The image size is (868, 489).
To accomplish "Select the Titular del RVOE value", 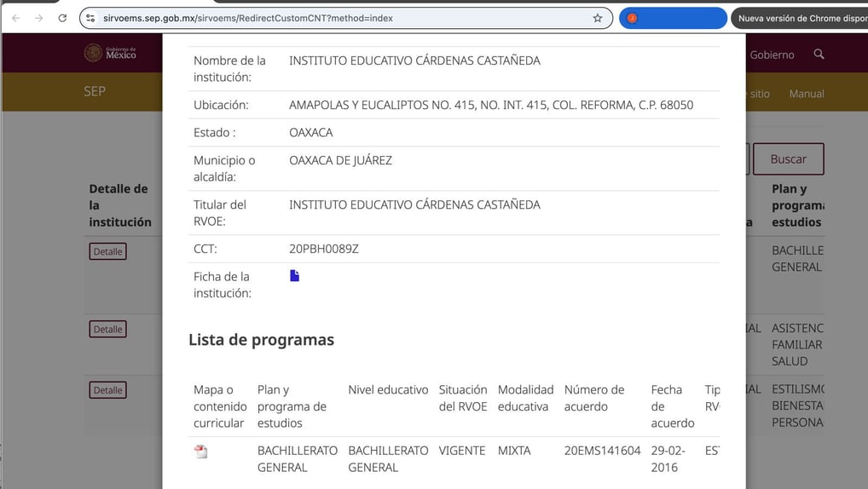I will (x=414, y=204).
